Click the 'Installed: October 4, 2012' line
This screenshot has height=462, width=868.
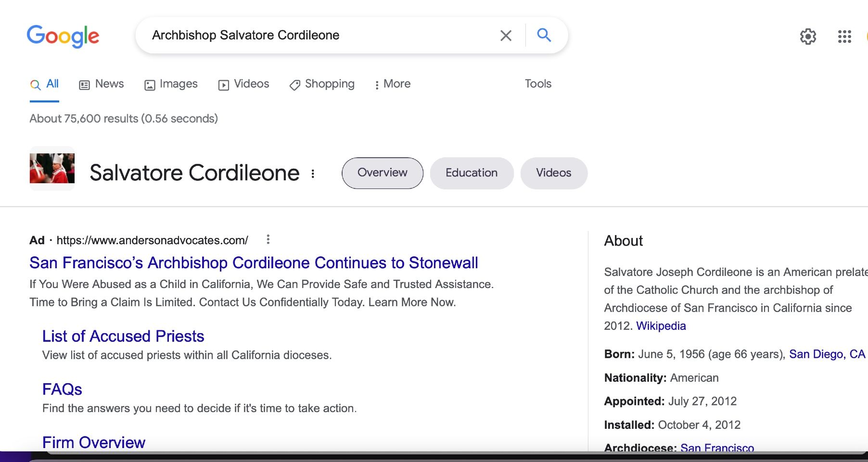pyautogui.click(x=672, y=425)
